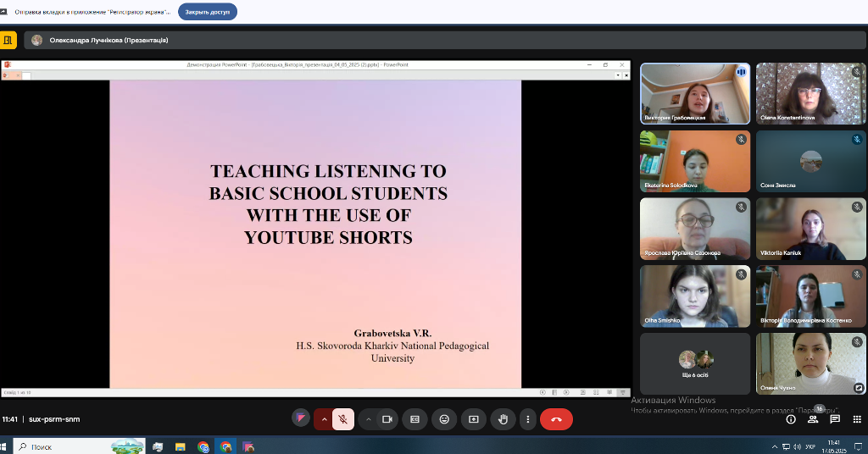
Task: Open the chat panel
Action: 835,419
